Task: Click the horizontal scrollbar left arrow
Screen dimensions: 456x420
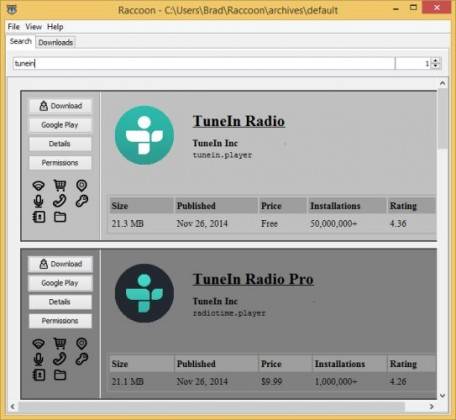Action: 13,406
